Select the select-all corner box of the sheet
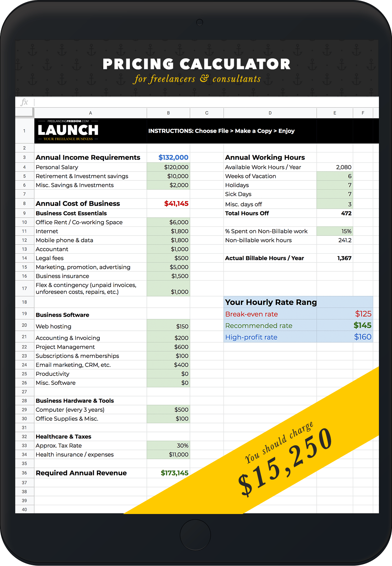The image size is (392, 566). [x=24, y=113]
